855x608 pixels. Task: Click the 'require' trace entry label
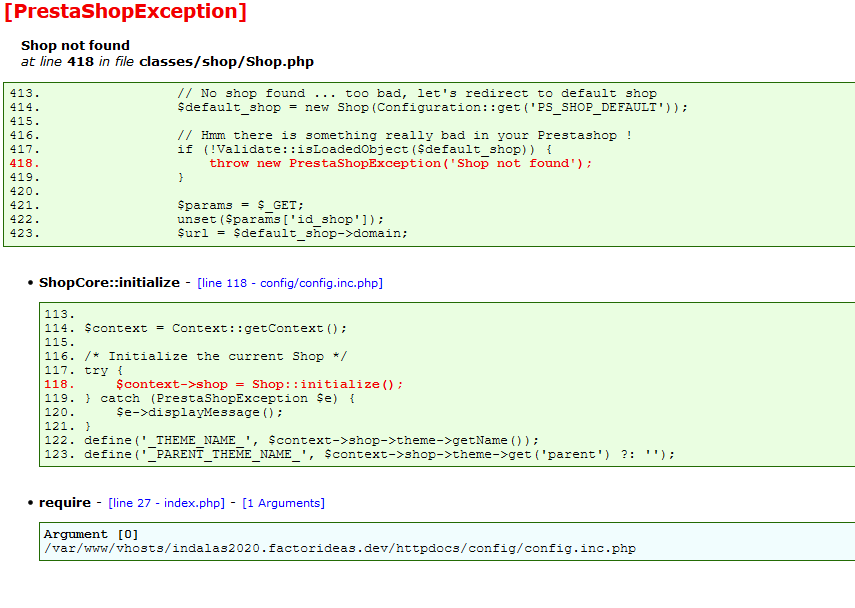point(65,503)
